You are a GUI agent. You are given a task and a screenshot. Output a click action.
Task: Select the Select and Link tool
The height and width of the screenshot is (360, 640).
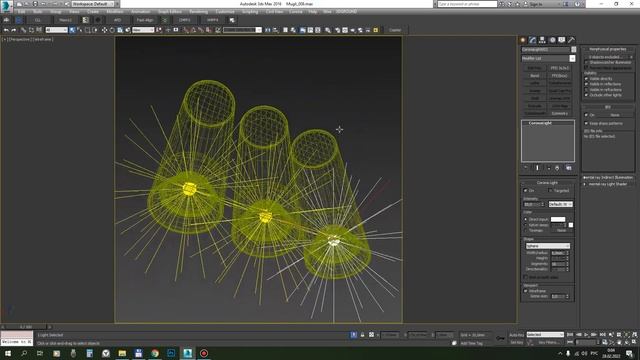(23, 30)
